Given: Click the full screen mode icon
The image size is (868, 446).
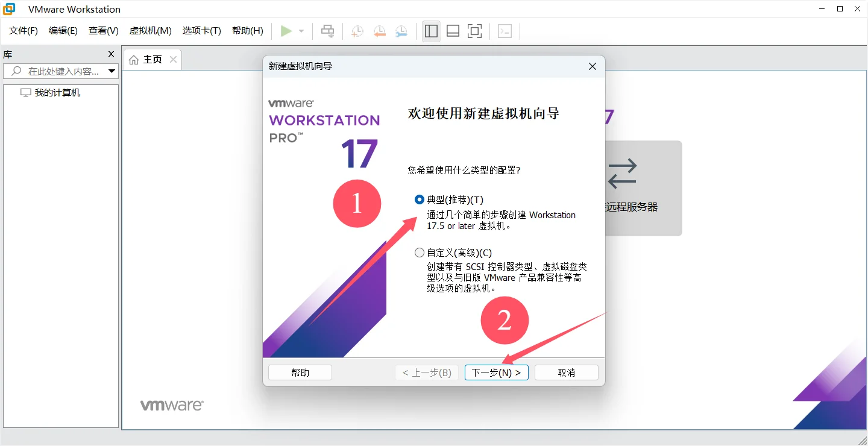Looking at the screenshot, I should pyautogui.click(x=475, y=31).
